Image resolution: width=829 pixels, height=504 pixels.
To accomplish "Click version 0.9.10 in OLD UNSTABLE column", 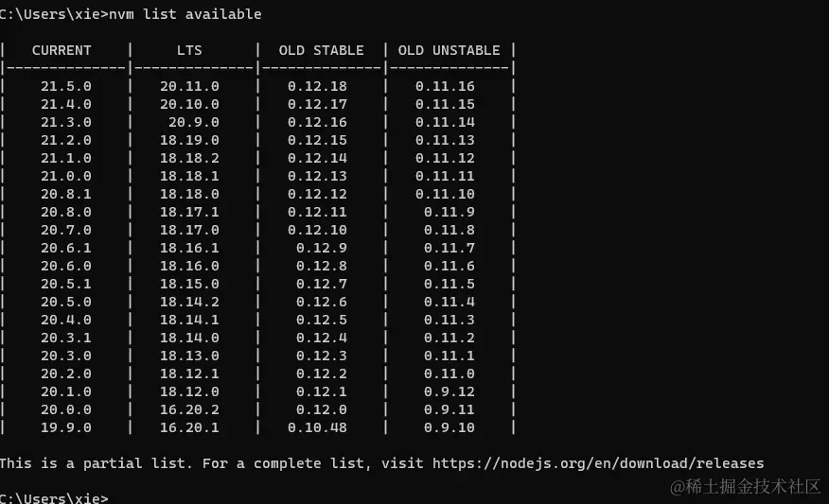I will coord(449,427).
